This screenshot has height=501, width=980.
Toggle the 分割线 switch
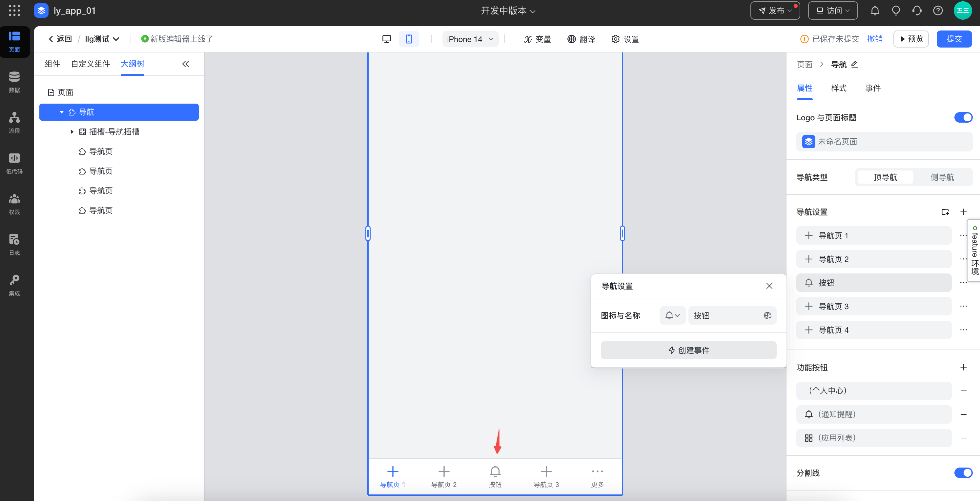pos(963,472)
